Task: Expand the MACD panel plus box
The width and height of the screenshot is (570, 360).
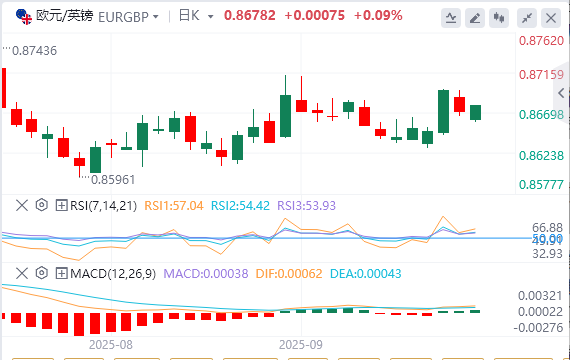Action: [61, 273]
